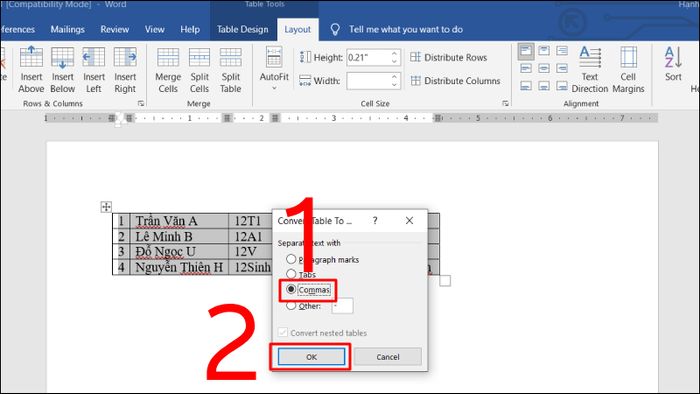This screenshot has width=700, height=394.
Task: Click the table move handle icon
Action: tap(106, 207)
